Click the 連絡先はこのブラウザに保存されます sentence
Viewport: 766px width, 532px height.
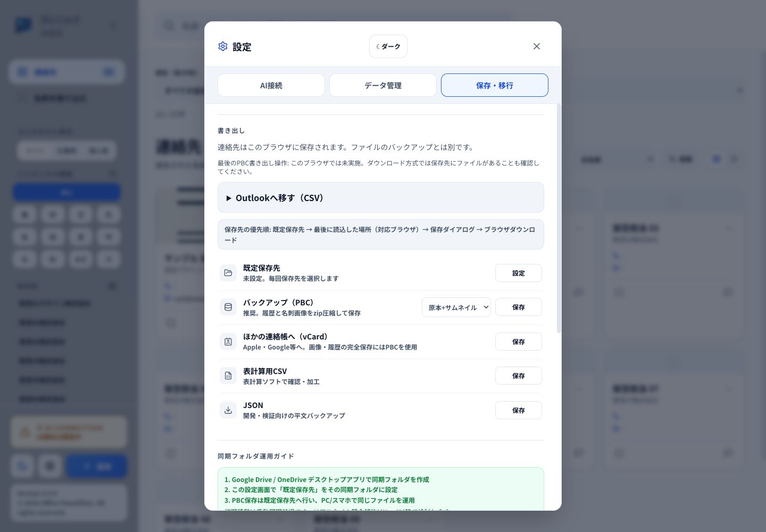346,147
